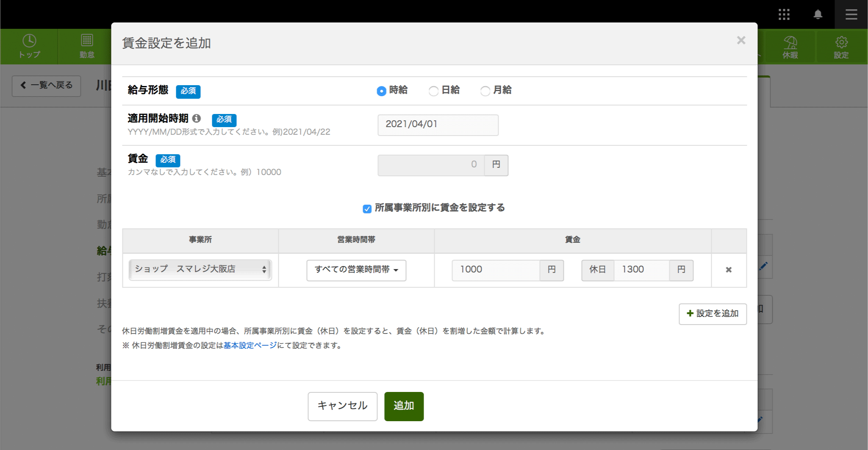Click the green 追加 button
The height and width of the screenshot is (450, 868).
pyautogui.click(x=404, y=406)
